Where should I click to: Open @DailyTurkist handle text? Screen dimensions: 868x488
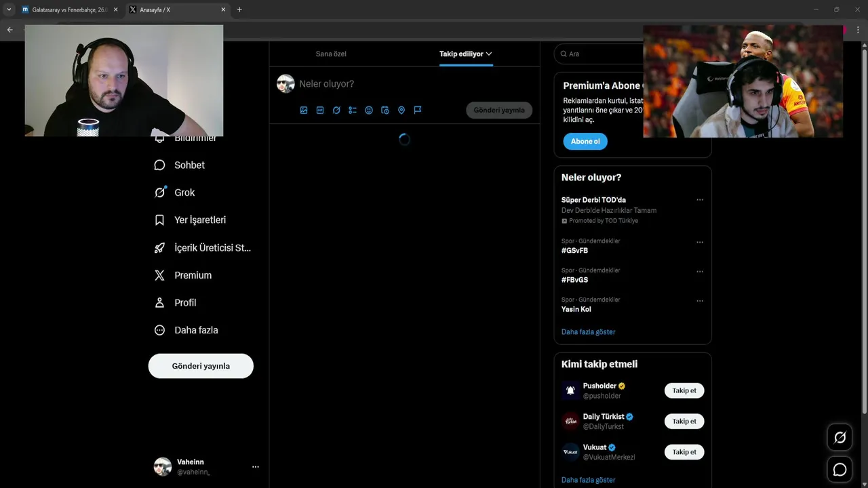pyautogui.click(x=604, y=426)
